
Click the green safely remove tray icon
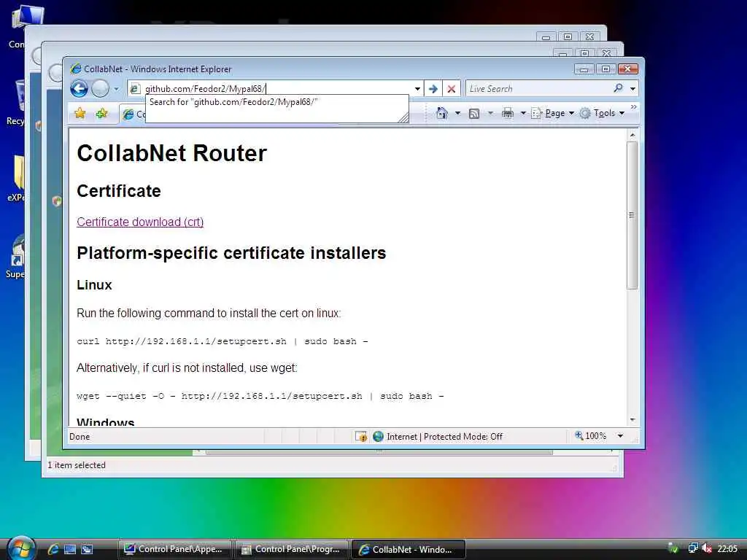tap(673, 548)
